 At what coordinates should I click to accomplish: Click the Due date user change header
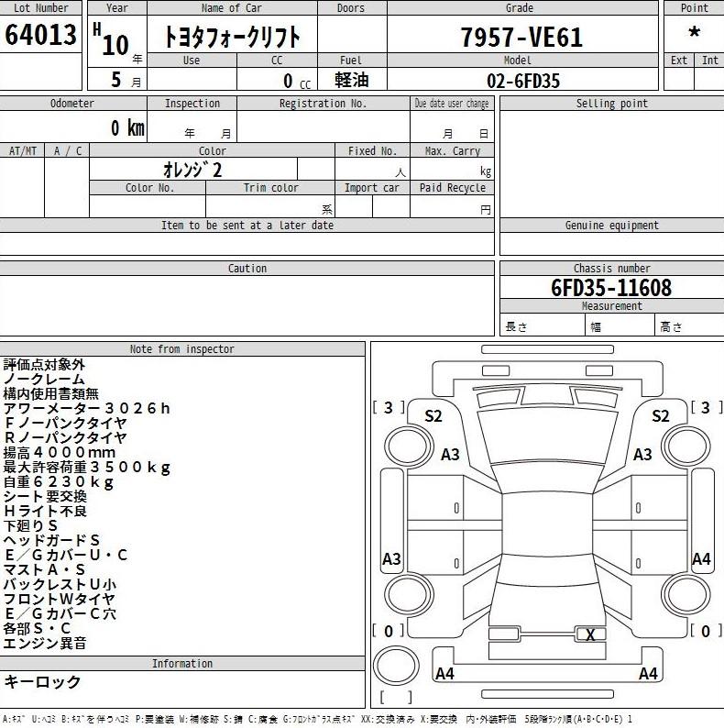[452, 104]
